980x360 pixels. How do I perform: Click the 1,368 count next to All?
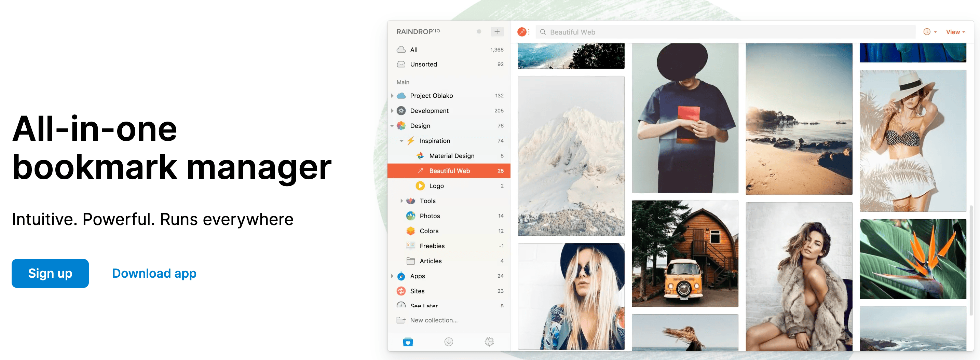[x=496, y=50]
